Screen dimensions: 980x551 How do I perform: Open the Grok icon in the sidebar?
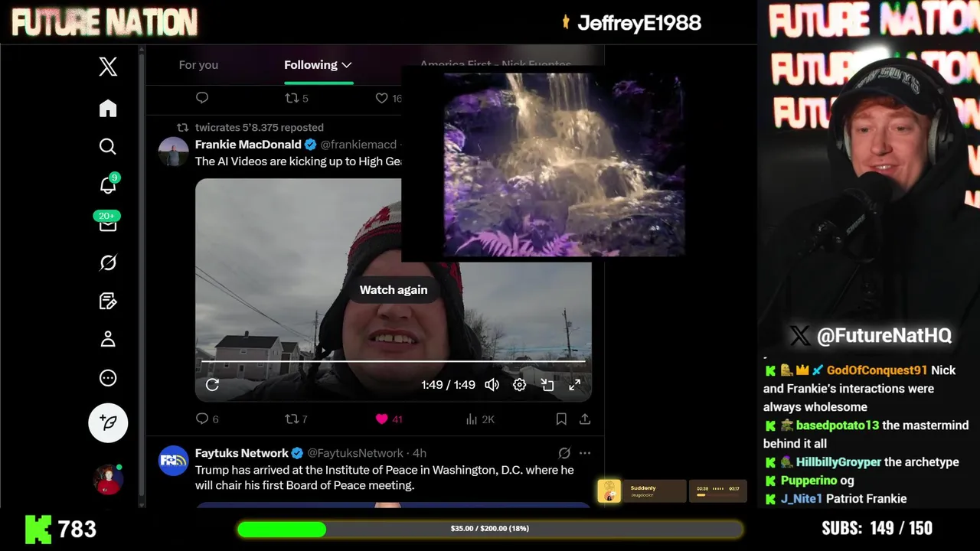tap(108, 262)
